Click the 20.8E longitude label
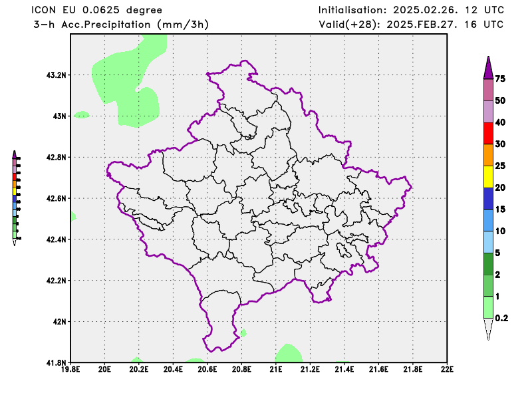The image size is (532, 411). (x=241, y=369)
